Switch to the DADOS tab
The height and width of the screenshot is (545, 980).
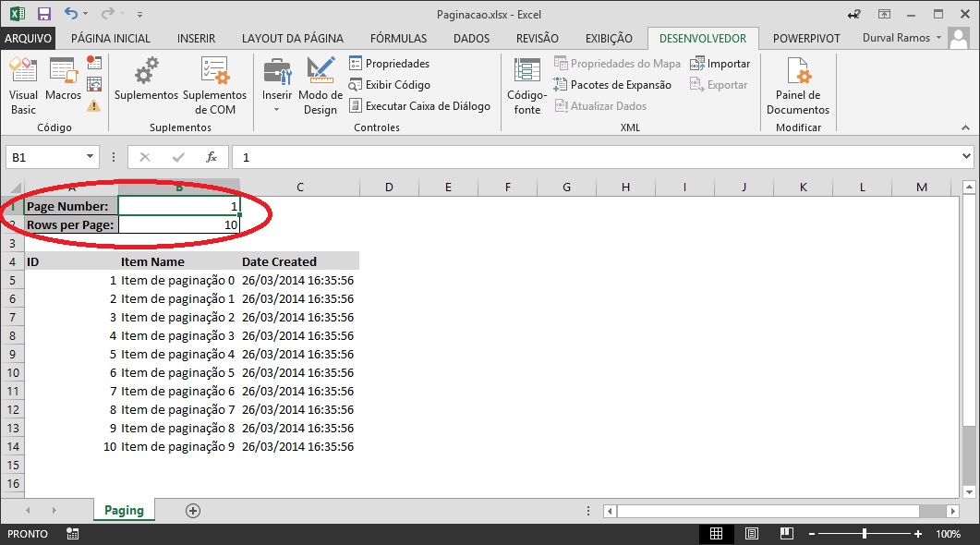click(472, 38)
